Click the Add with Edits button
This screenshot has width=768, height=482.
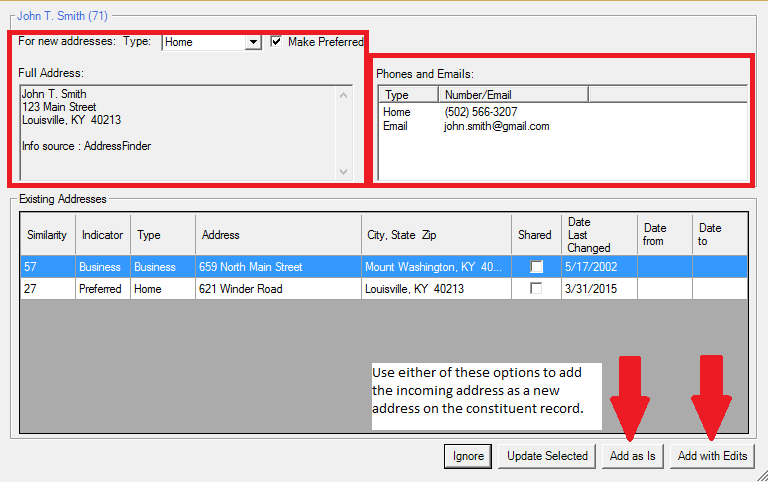point(712,456)
